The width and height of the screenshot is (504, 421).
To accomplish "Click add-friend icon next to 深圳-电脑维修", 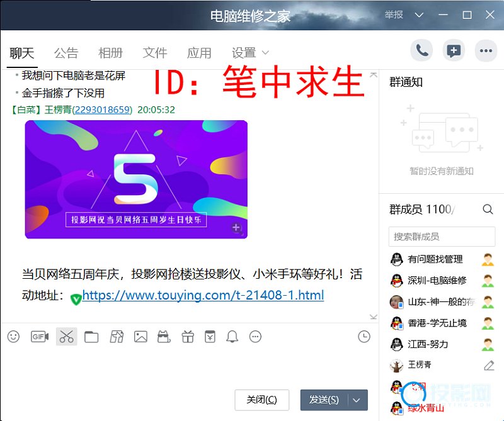I will coord(488,281).
